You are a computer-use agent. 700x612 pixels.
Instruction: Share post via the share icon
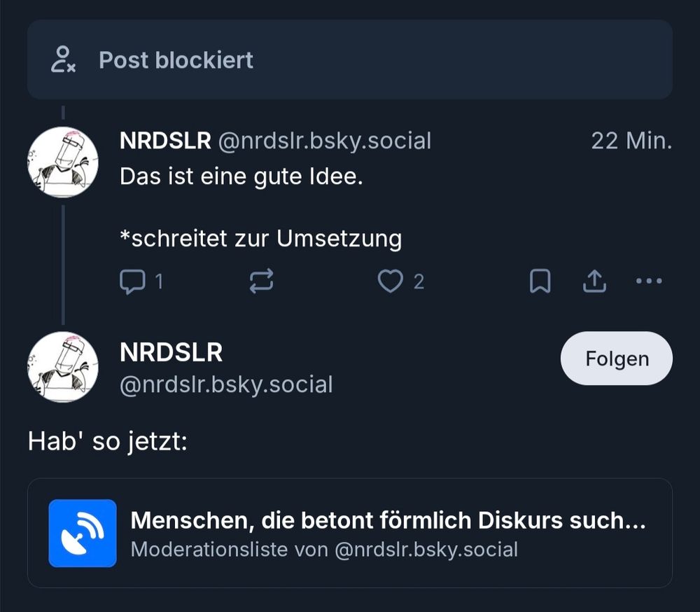tap(594, 281)
